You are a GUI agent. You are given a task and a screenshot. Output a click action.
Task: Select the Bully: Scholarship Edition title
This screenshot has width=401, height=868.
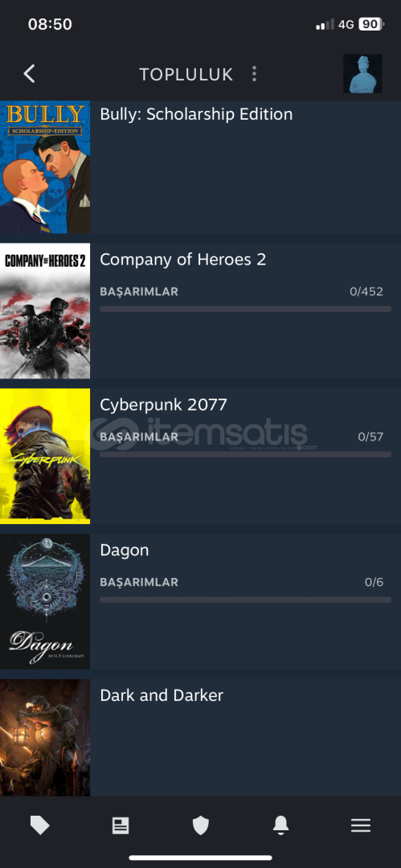[196, 114]
